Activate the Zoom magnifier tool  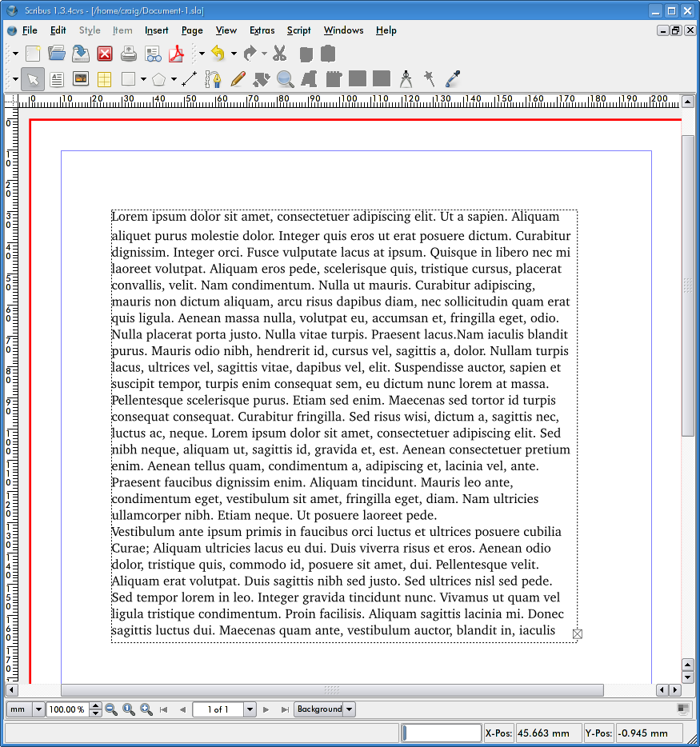[285, 79]
